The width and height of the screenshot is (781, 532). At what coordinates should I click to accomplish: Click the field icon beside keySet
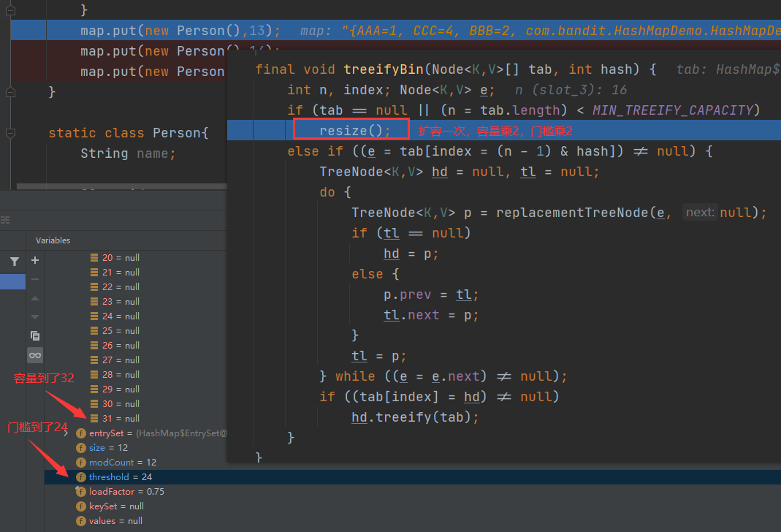tap(80, 506)
